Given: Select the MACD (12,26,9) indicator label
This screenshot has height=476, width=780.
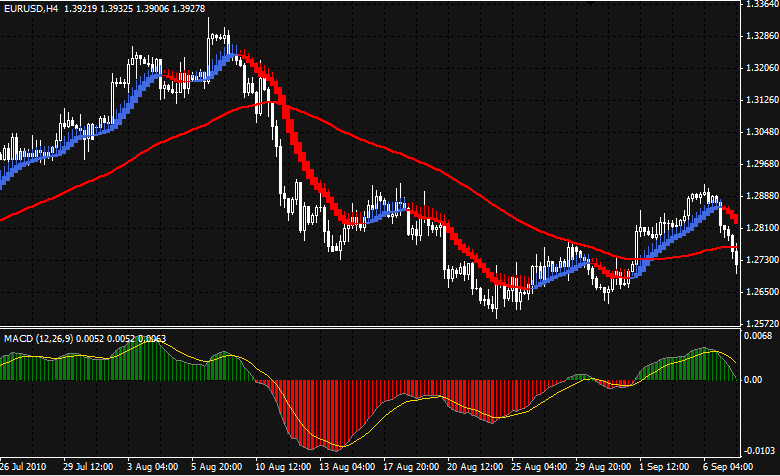Looking at the screenshot, I should click(39, 339).
